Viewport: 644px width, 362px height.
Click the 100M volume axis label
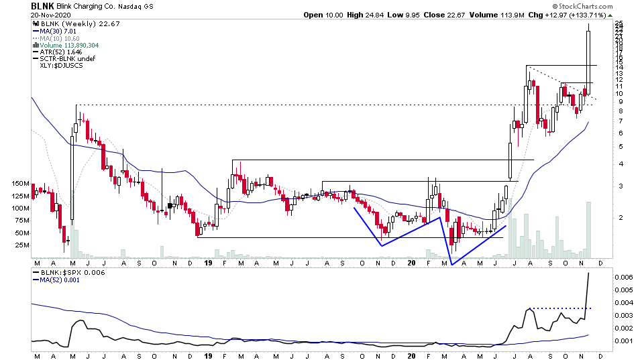tap(21, 208)
